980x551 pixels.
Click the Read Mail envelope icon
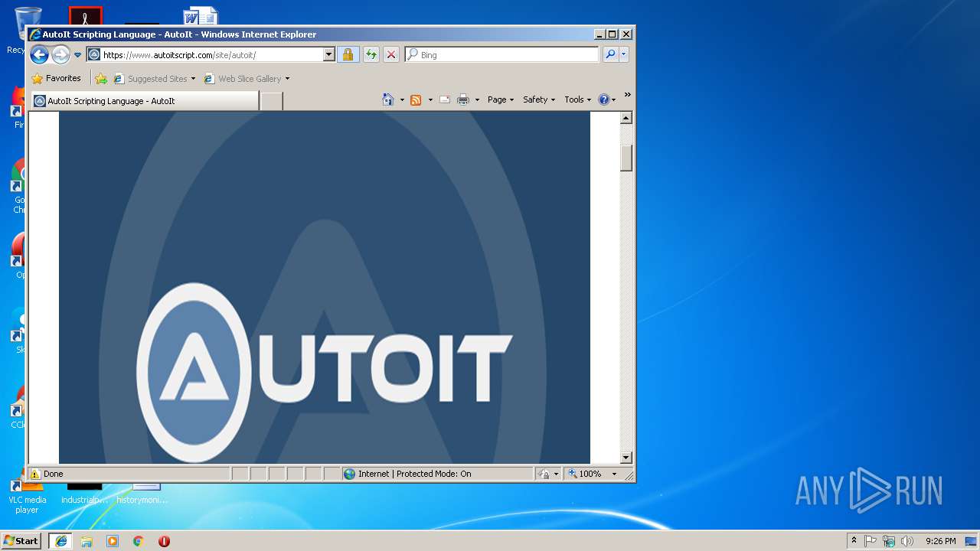444,99
